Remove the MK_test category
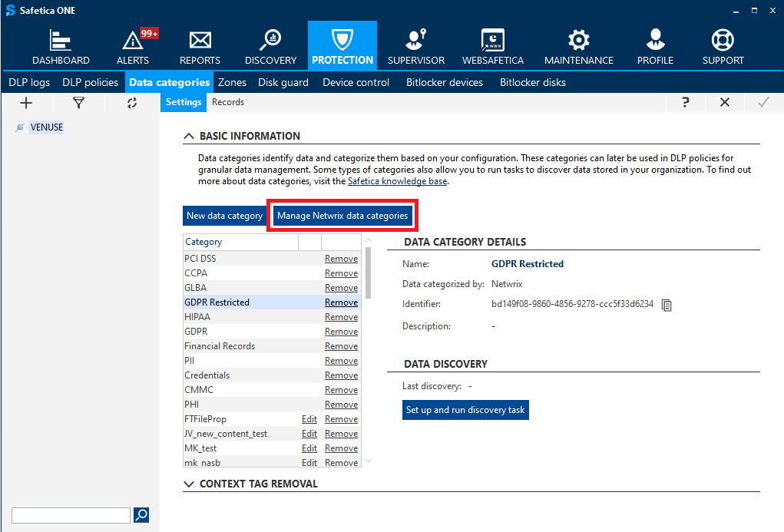 [x=342, y=448]
